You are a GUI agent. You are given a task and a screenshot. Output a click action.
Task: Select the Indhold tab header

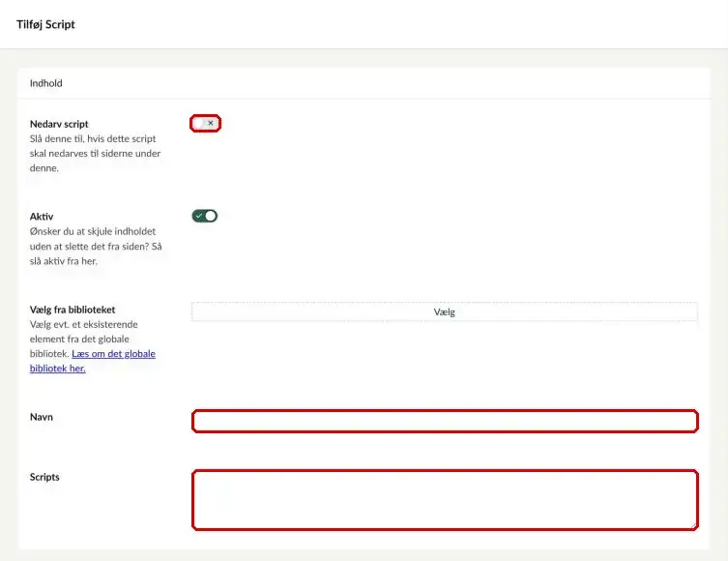coord(46,83)
